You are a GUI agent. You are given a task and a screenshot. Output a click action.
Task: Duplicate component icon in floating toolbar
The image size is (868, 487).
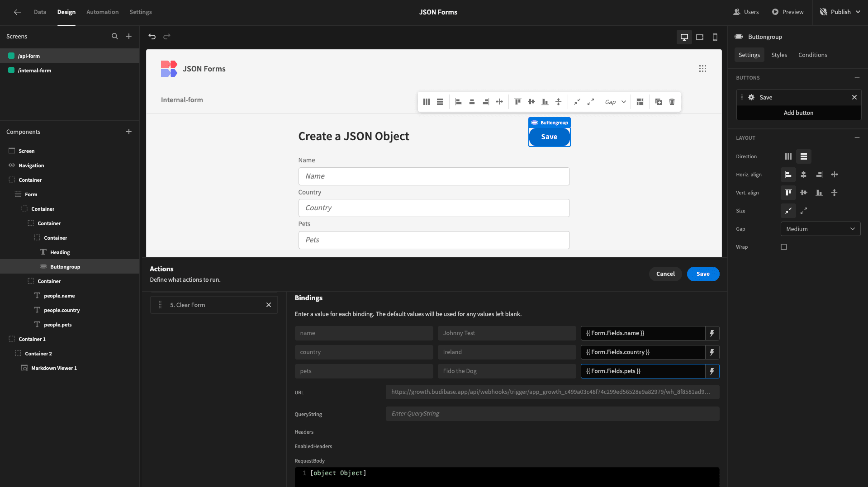tap(659, 102)
